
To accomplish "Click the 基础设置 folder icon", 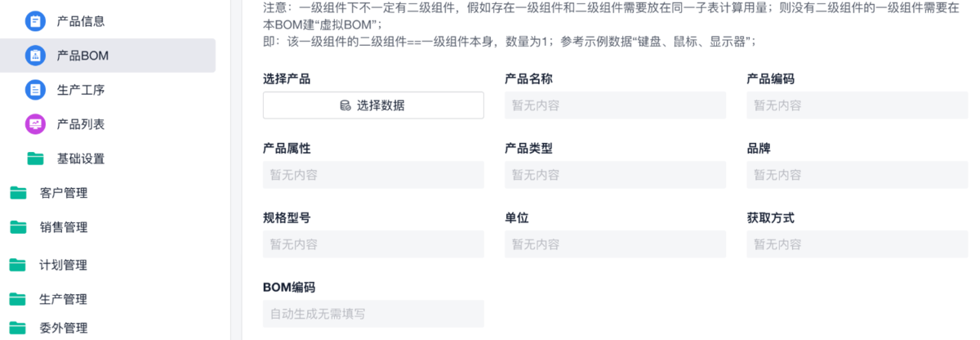I will click(35, 159).
